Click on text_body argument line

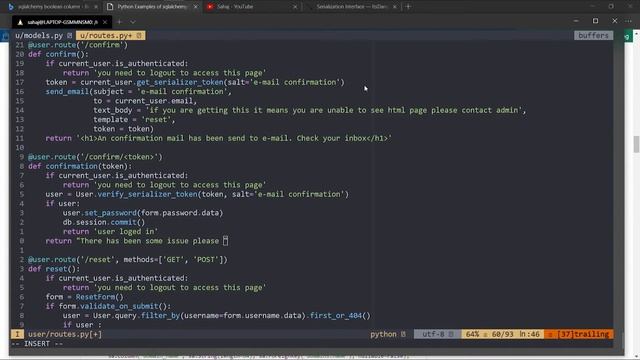click(x=310, y=110)
